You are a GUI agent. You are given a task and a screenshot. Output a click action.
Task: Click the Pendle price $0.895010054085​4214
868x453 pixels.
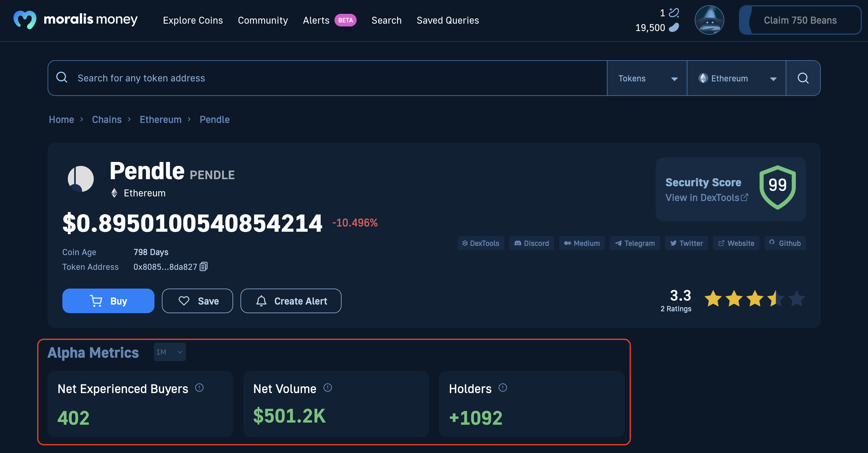coord(192,223)
